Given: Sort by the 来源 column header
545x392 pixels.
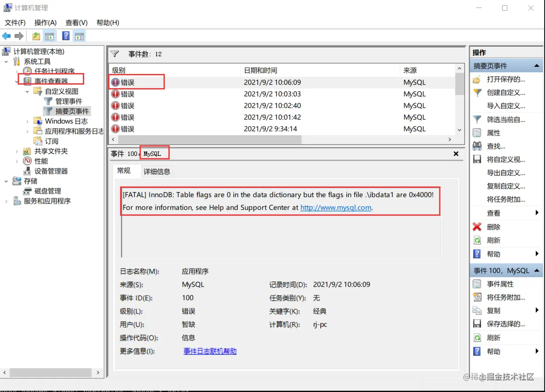Looking at the screenshot, I should (x=427, y=70).
